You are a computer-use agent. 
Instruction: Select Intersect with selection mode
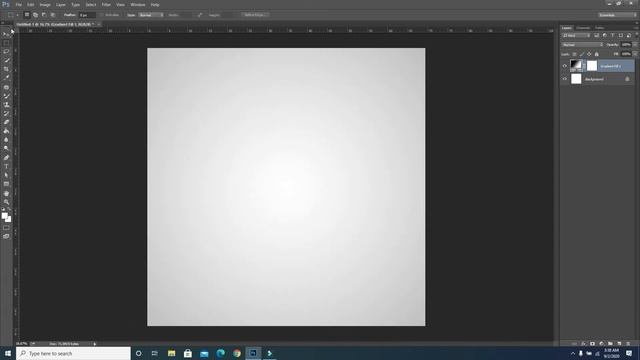point(53,15)
